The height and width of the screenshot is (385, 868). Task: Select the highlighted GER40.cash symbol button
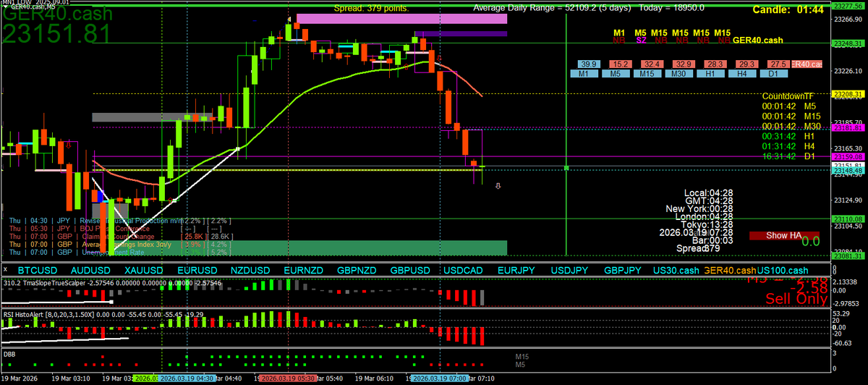click(729, 270)
